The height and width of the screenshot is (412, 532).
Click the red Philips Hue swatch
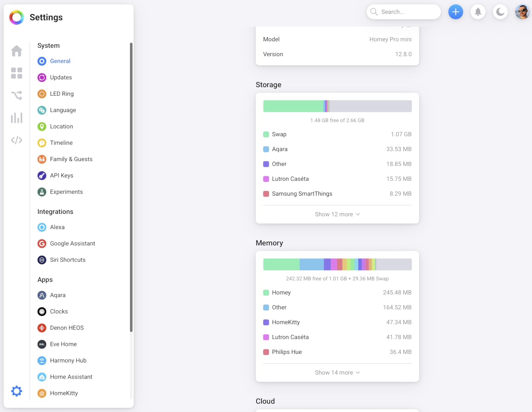coord(266,352)
